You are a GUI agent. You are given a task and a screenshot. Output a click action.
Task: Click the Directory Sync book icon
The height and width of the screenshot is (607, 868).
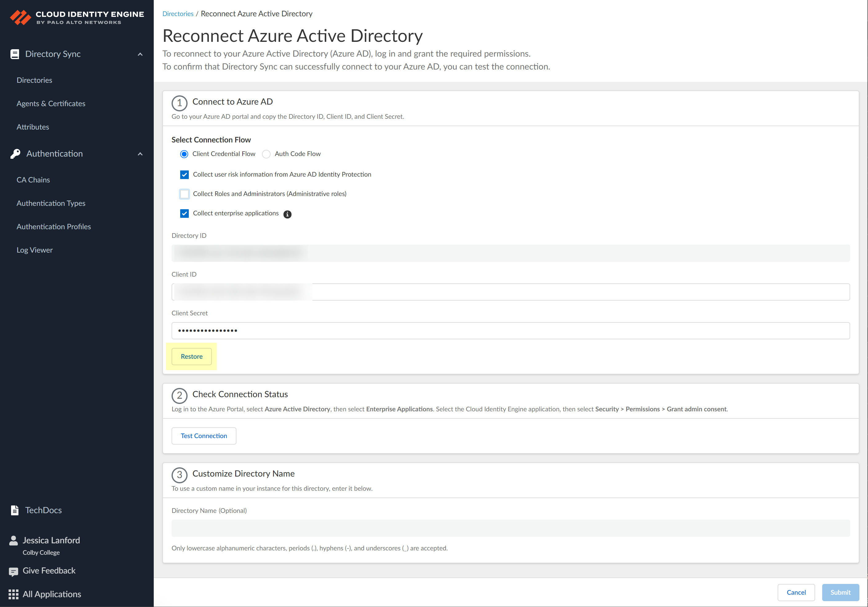point(15,54)
